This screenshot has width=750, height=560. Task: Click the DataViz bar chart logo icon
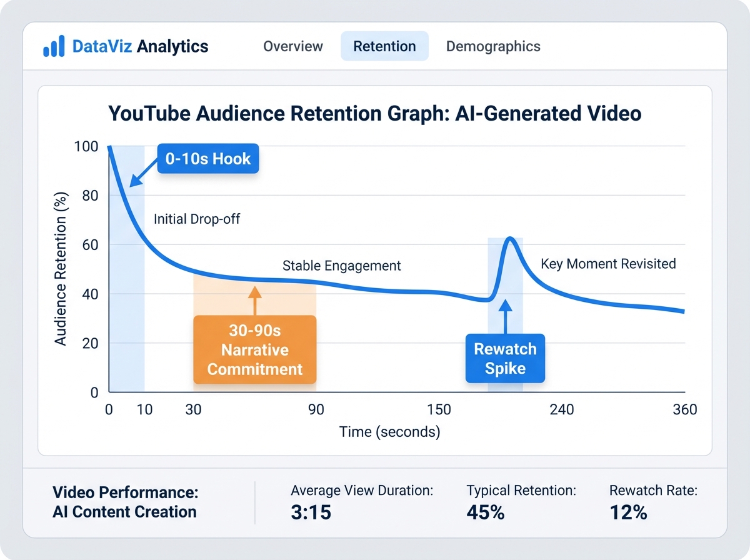54,46
